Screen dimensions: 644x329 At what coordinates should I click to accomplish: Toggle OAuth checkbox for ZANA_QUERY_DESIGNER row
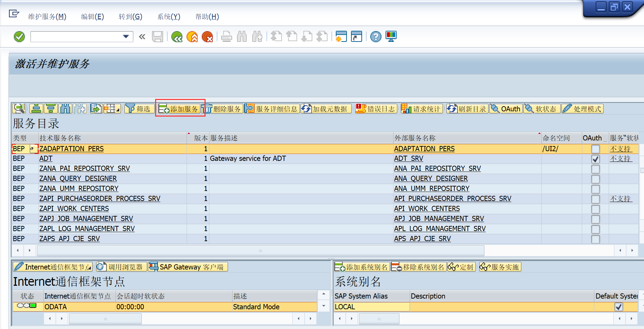coord(595,179)
